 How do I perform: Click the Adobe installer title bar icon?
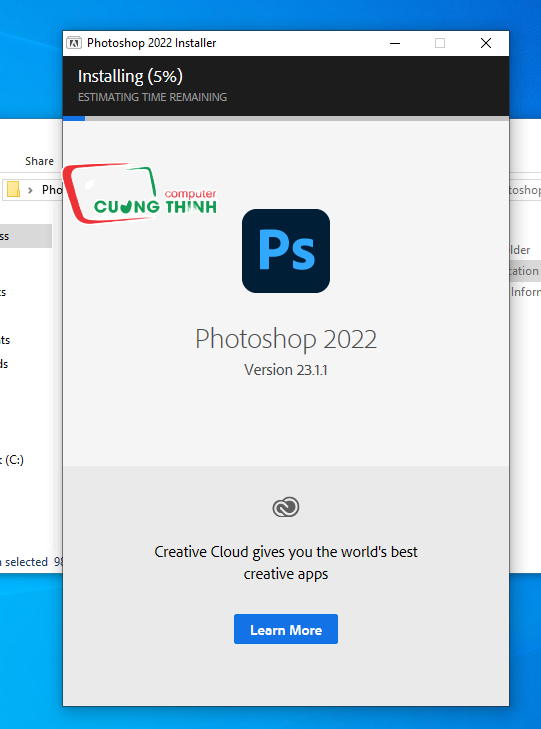tap(74, 43)
